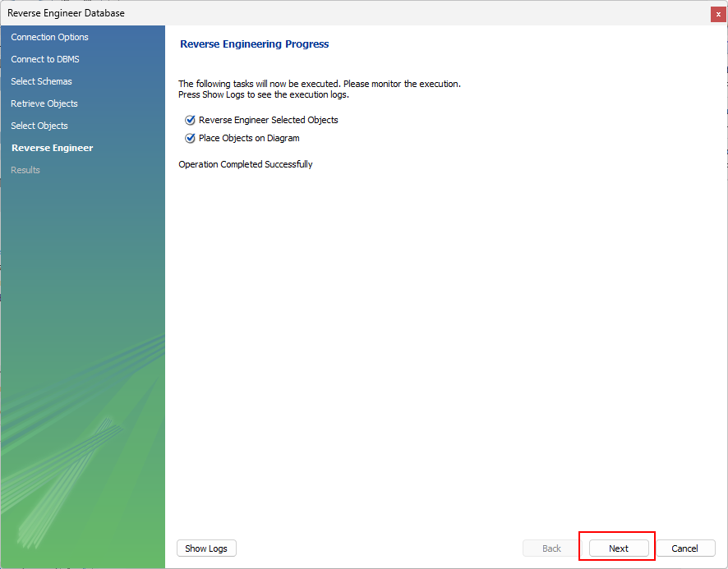
Task: Click the 'Reverse Engineer Database' window title
Action: pyautogui.click(x=66, y=13)
